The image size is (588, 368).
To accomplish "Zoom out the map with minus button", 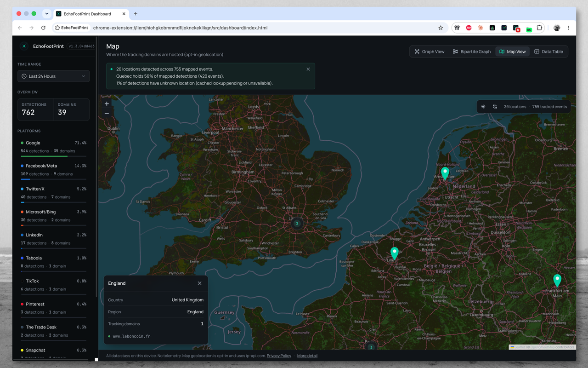I will coord(107,113).
